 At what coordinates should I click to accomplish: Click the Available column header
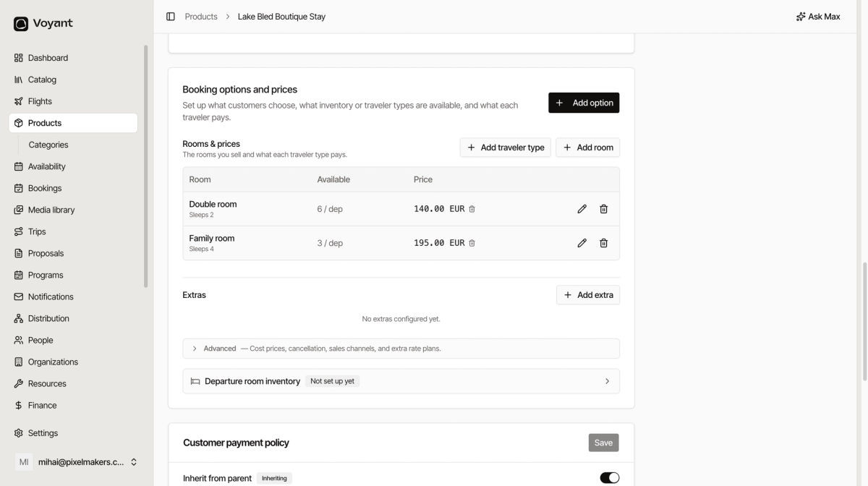point(333,179)
